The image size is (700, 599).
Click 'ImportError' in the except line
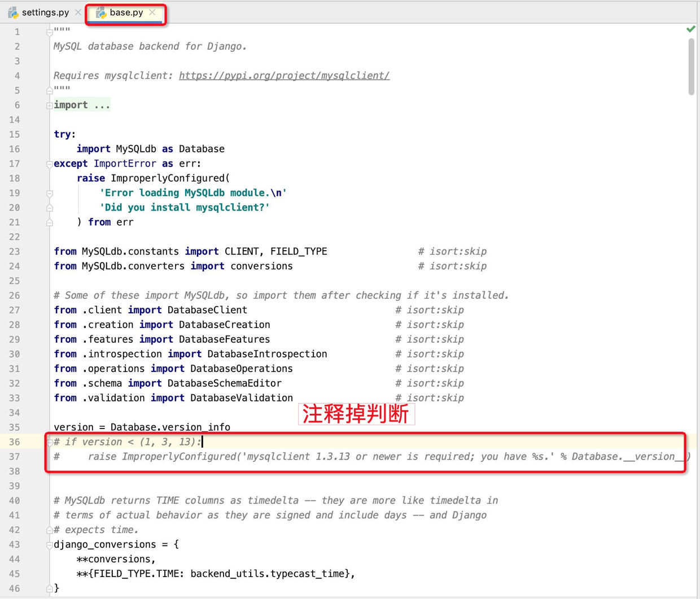click(x=125, y=164)
